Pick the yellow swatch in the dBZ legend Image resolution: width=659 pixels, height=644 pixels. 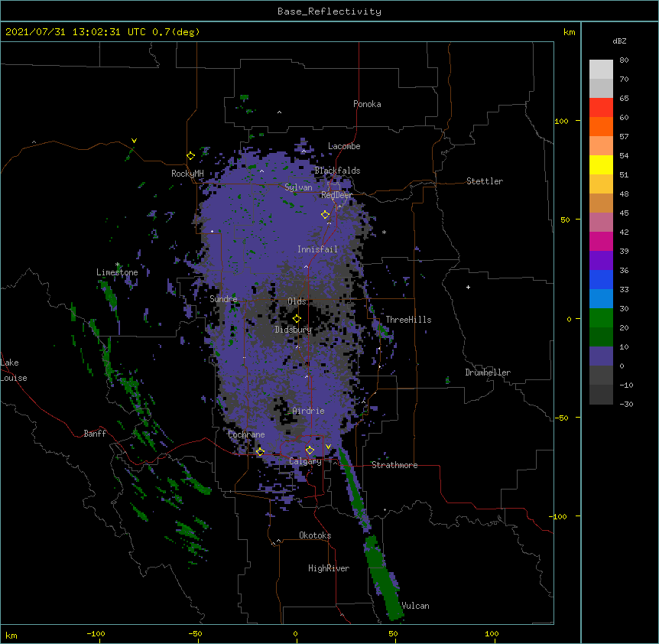[601, 164]
